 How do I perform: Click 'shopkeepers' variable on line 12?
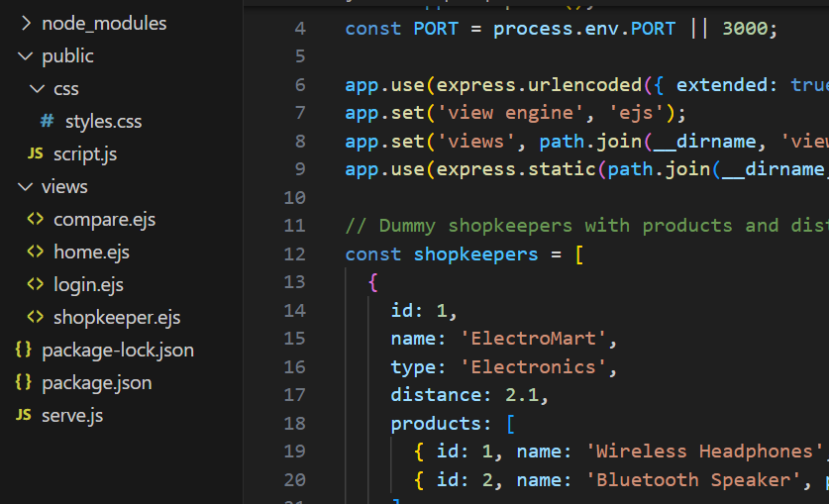[475, 254]
